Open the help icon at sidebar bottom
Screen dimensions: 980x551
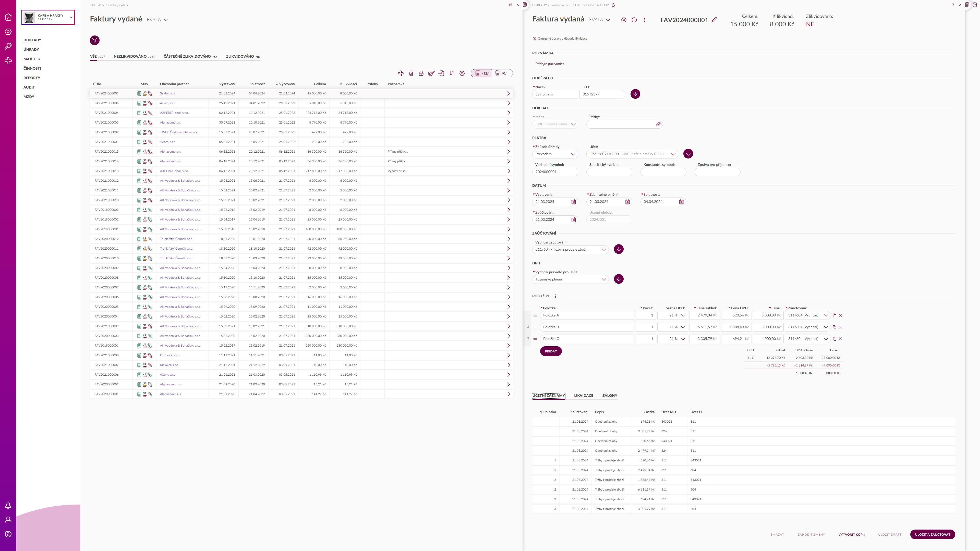pos(8,534)
